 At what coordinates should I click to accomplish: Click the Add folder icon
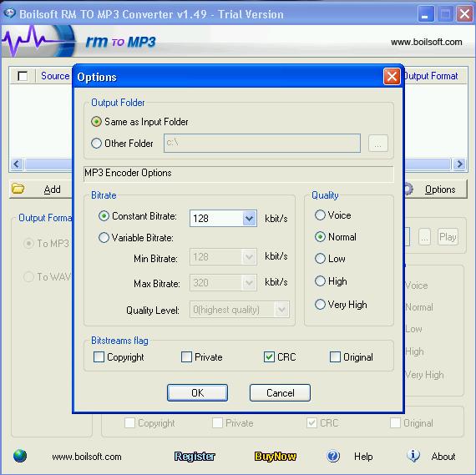point(18,189)
